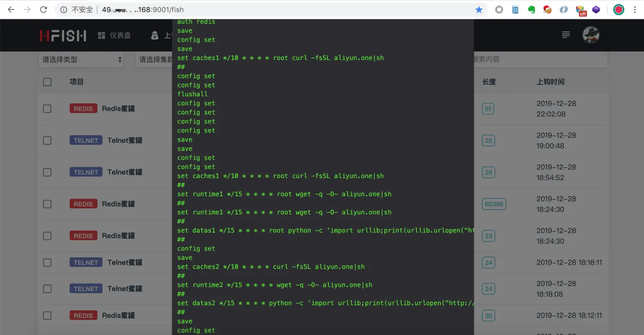Click the length badge 60399
The width and height of the screenshot is (644, 335).
pos(494,204)
